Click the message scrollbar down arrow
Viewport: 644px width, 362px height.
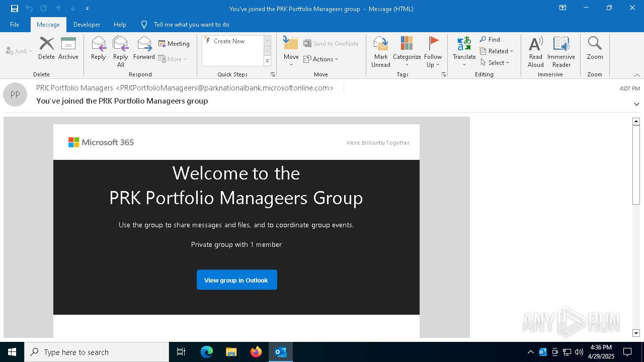pos(636,333)
